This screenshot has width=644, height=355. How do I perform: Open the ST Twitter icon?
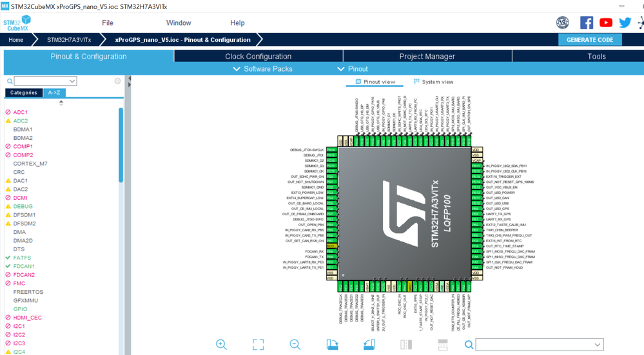625,23
